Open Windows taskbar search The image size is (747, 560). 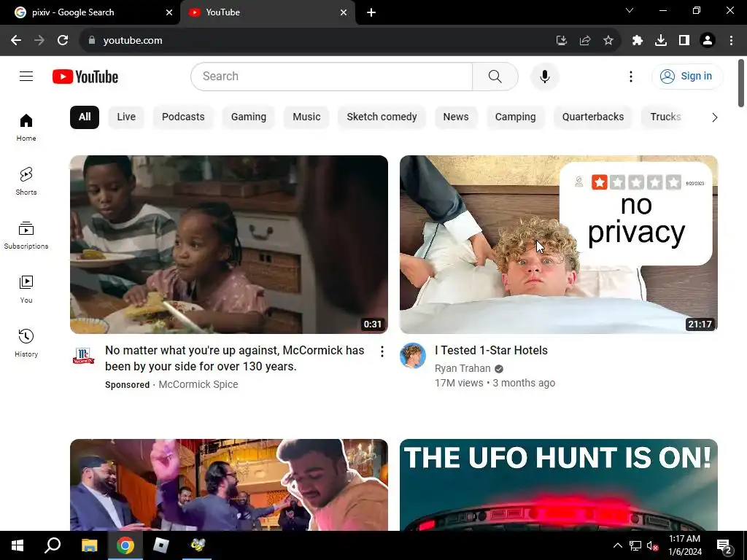(53, 545)
